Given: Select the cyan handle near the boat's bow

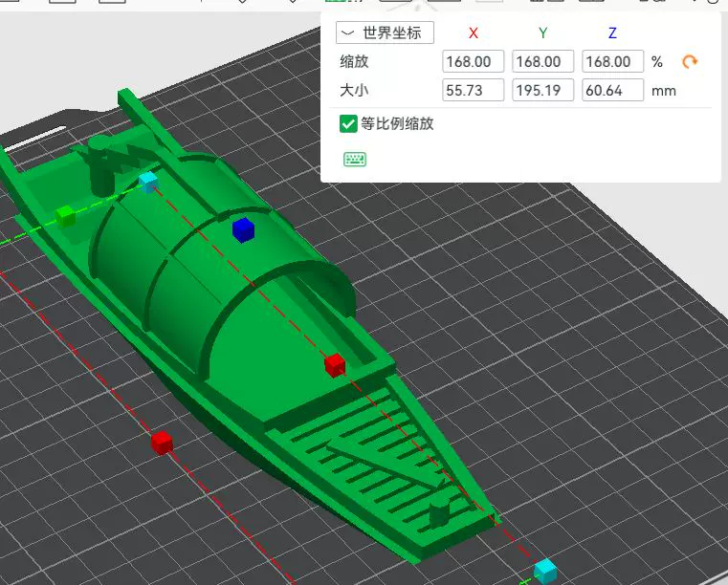Looking at the screenshot, I should click(x=545, y=571).
